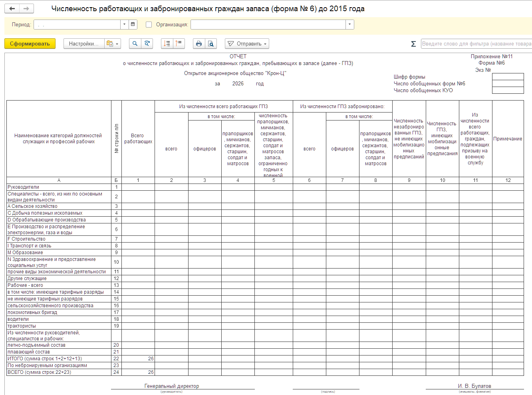Open the Отправить menu
The height and width of the screenshot is (395, 532).
coord(247,43)
